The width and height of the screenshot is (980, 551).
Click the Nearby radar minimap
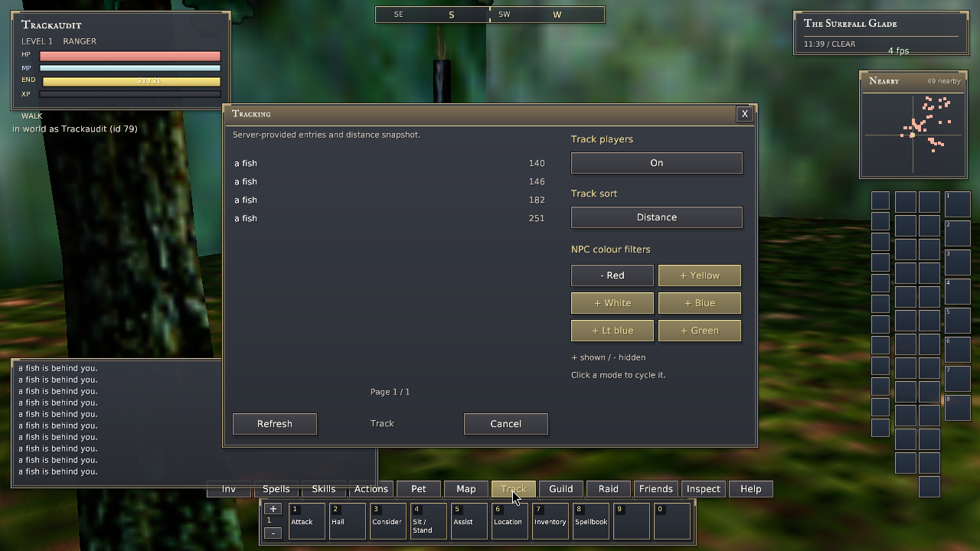coord(913,135)
